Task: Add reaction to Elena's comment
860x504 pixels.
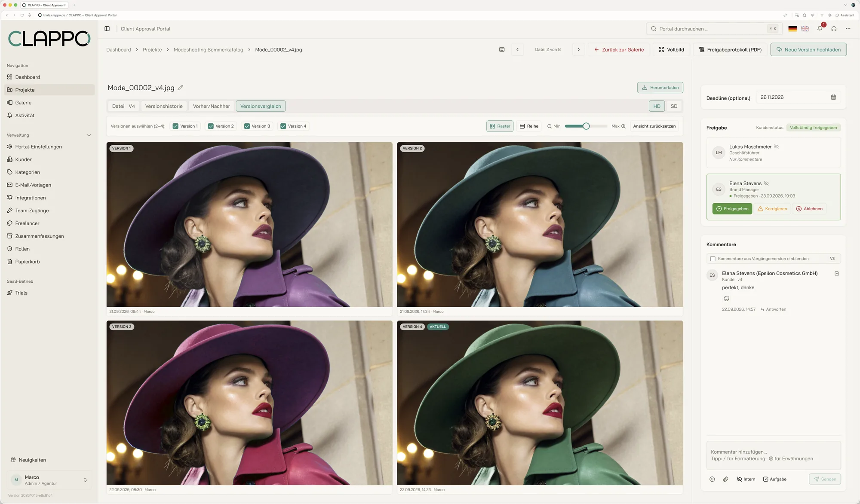Action: (726, 299)
